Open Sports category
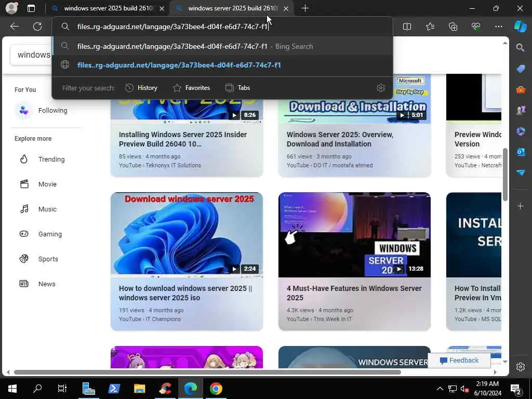The width and height of the screenshot is (532, 399). (x=39, y=259)
